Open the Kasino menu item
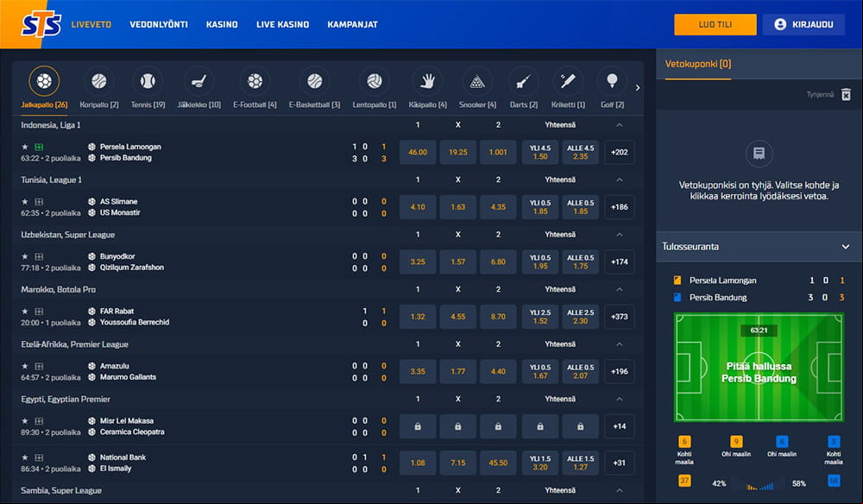Screen dimensions: 863x504 coord(222,24)
